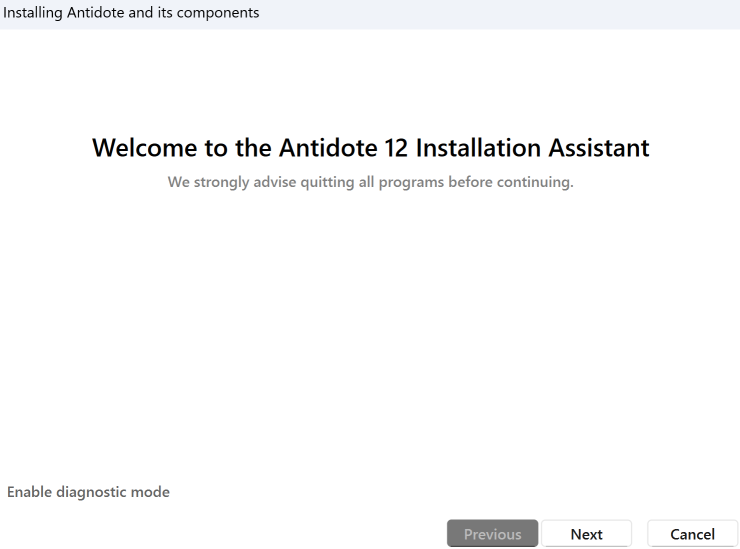Image resolution: width=740 pixels, height=549 pixels.
Task: Hit the Cancel button next to Next
Action: [x=692, y=534]
